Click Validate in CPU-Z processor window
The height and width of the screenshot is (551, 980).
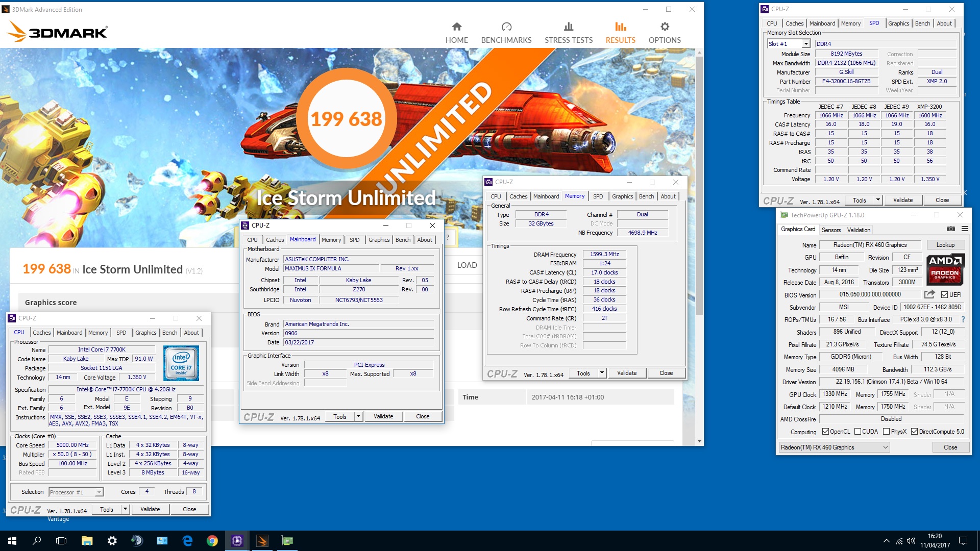pyautogui.click(x=150, y=509)
